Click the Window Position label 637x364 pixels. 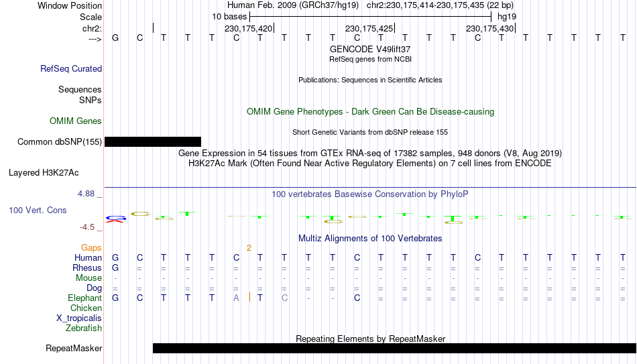[x=70, y=5]
